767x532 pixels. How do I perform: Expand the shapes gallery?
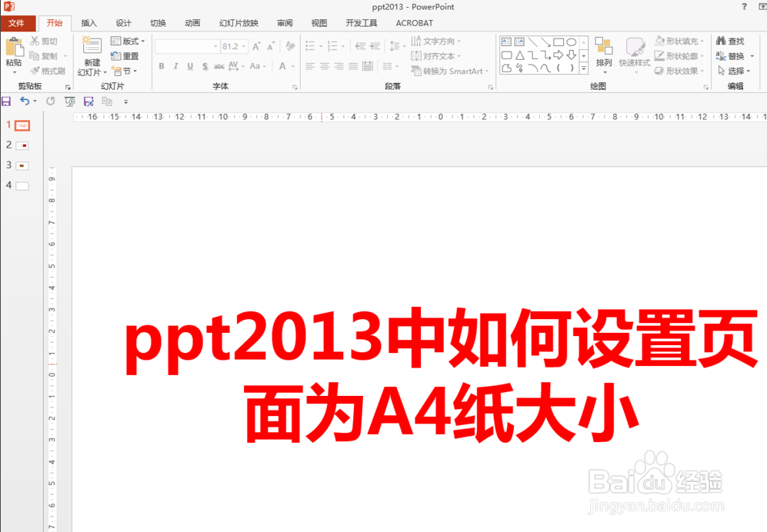(584, 69)
